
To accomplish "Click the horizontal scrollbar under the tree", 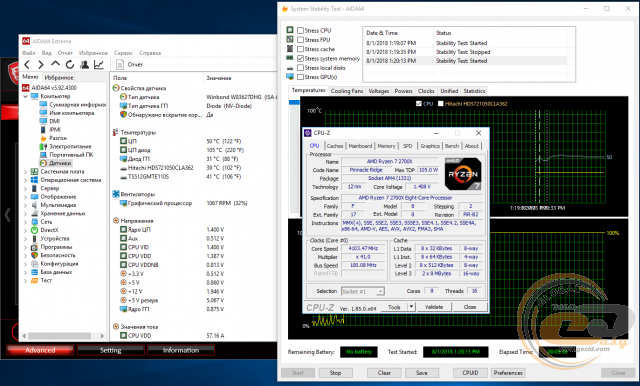I will 63,336.
